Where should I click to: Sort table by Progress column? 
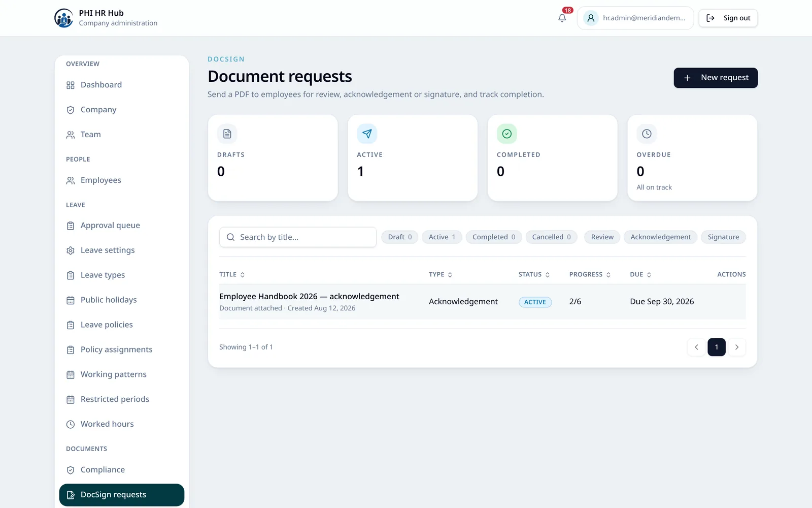pyautogui.click(x=590, y=274)
